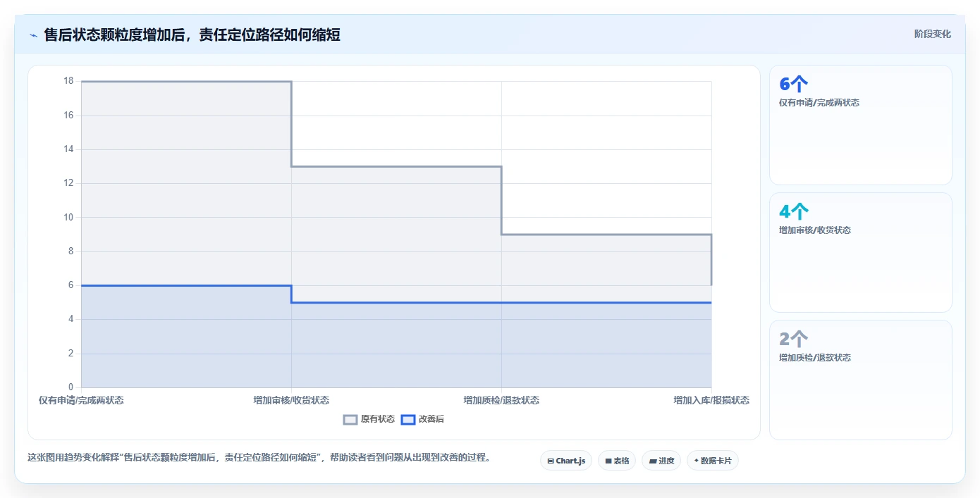The height and width of the screenshot is (498, 980).
Task: Click y-axis value 6
Action: [x=71, y=285]
